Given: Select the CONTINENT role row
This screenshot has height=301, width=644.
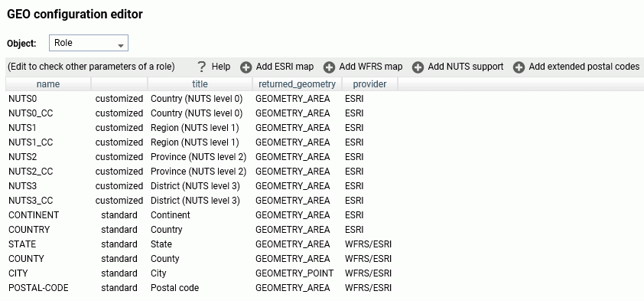Looking at the screenshot, I should click(324, 215).
